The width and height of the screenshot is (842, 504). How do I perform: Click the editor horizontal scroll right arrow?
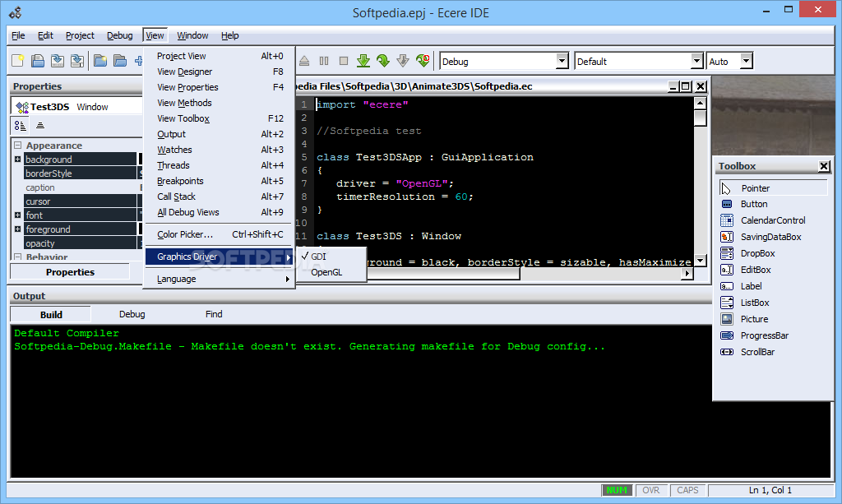pyautogui.click(x=687, y=274)
